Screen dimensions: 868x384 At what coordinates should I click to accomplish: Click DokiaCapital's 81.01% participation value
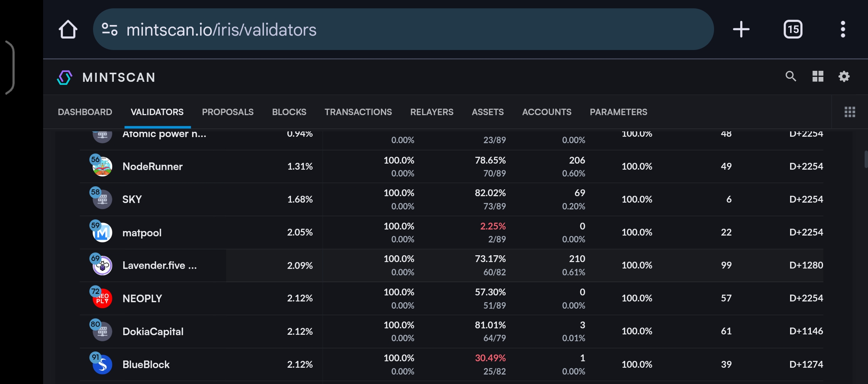pyautogui.click(x=490, y=325)
